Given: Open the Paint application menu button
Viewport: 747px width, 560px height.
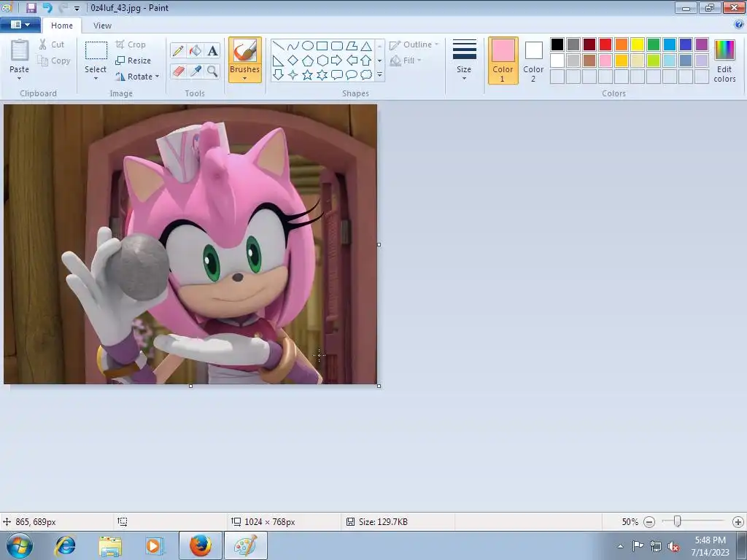Looking at the screenshot, I should pos(20,25).
